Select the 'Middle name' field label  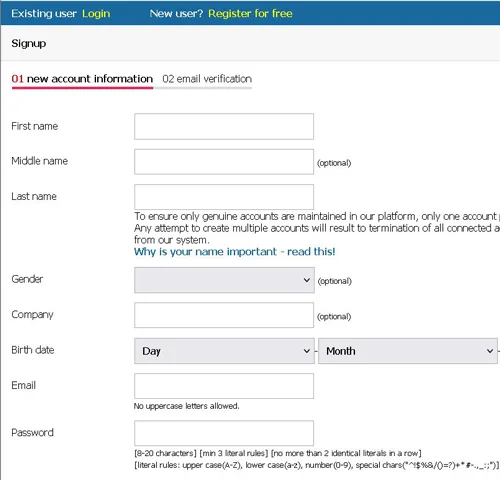point(40,161)
